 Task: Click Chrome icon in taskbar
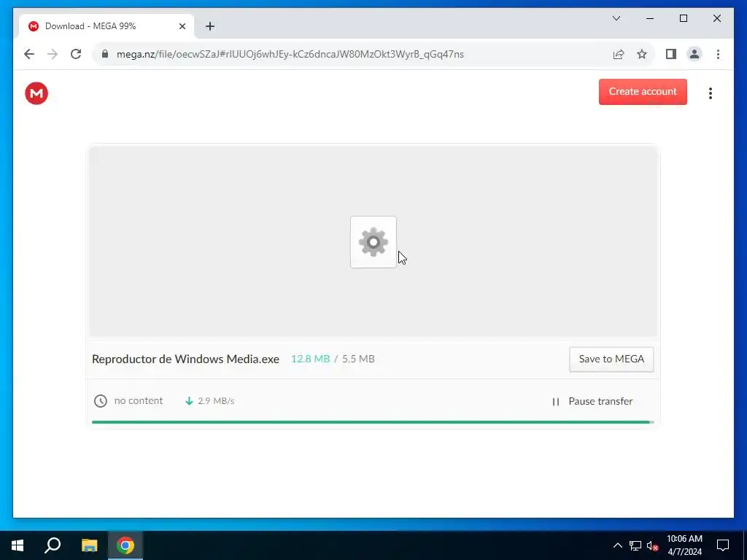125,545
